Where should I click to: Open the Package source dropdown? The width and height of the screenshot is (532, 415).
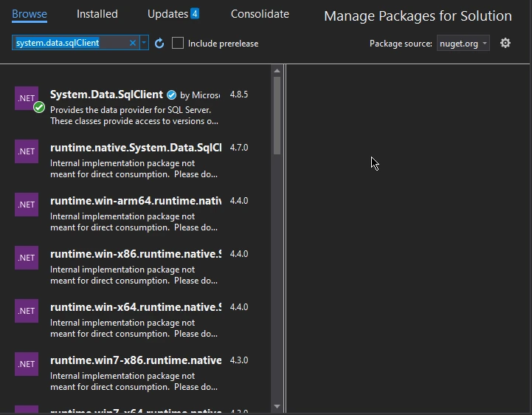(463, 44)
